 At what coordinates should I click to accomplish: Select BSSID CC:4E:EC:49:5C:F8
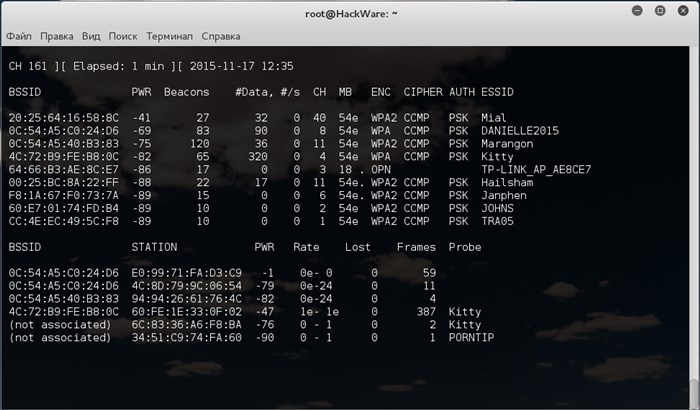click(64, 222)
